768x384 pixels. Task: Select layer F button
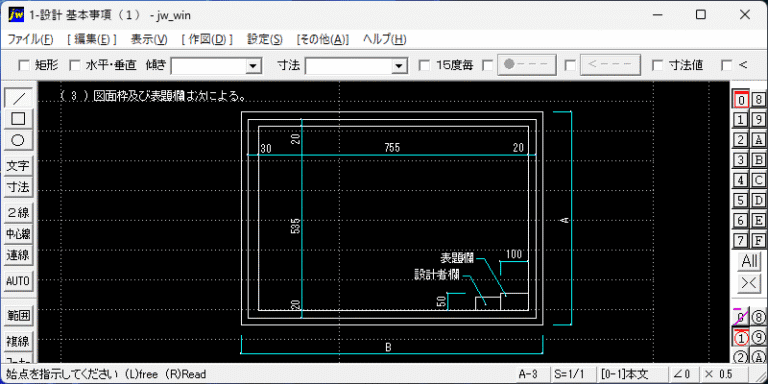tap(759, 240)
